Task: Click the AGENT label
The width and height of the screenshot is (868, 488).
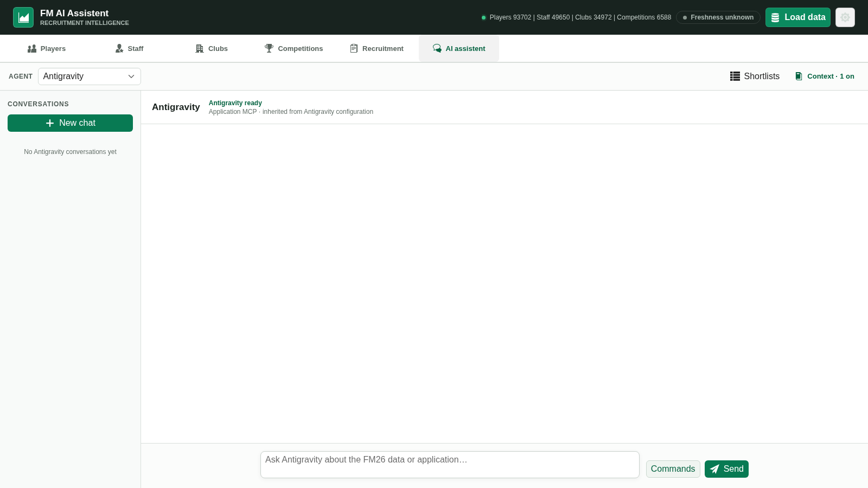Action: click(21, 76)
